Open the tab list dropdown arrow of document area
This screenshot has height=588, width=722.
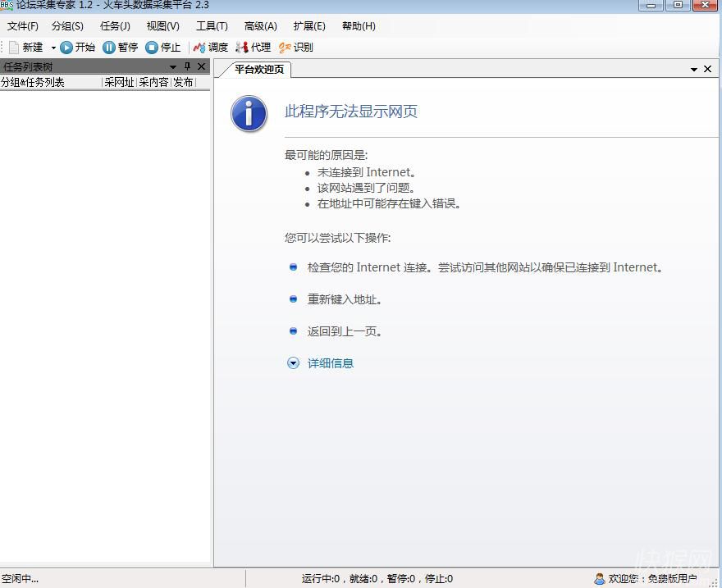pos(694,70)
